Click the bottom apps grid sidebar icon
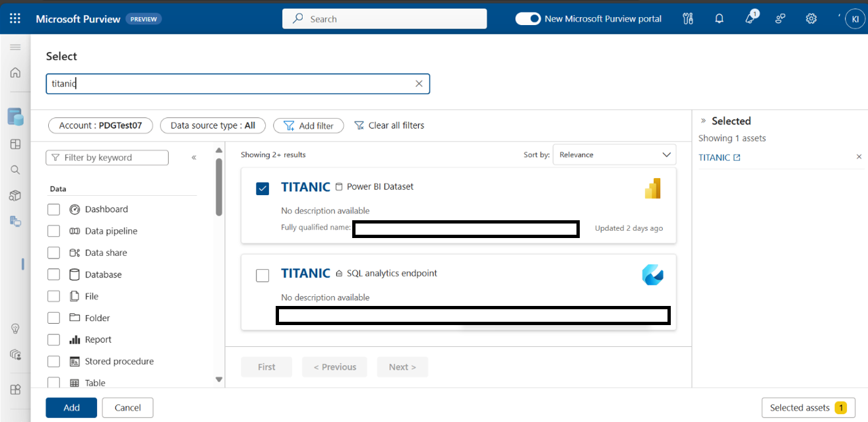This screenshot has width=868, height=422. tap(15, 389)
